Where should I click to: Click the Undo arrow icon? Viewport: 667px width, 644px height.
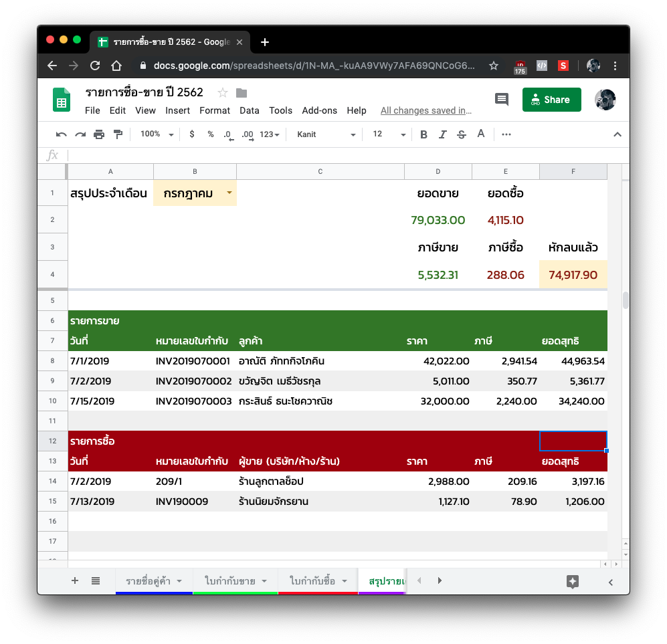click(62, 134)
